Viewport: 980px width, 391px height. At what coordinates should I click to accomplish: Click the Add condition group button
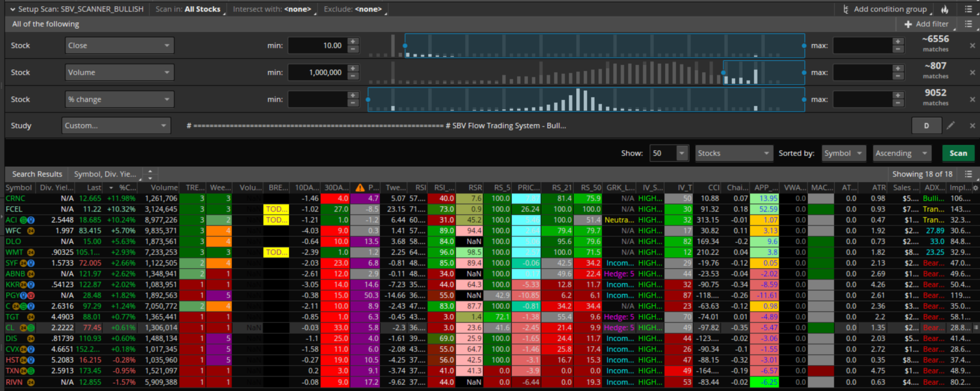[x=885, y=9]
